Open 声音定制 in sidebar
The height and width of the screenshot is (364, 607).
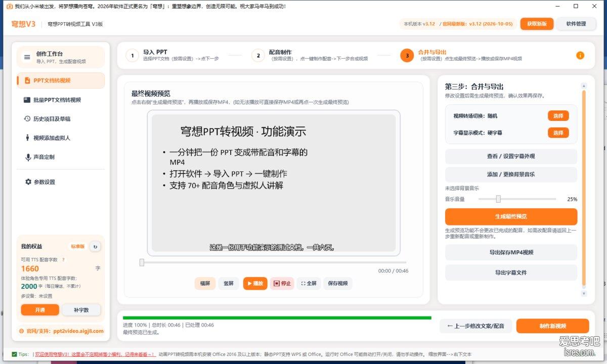click(x=61, y=157)
